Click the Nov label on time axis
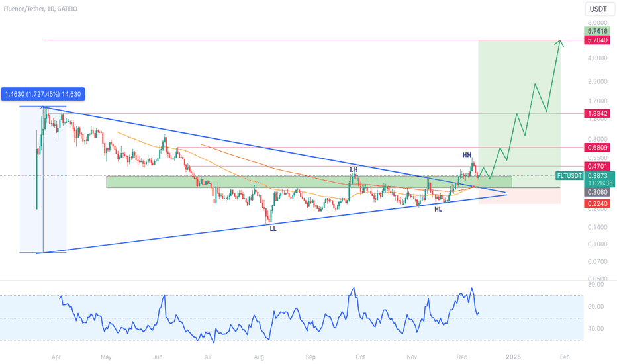 pos(412,357)
